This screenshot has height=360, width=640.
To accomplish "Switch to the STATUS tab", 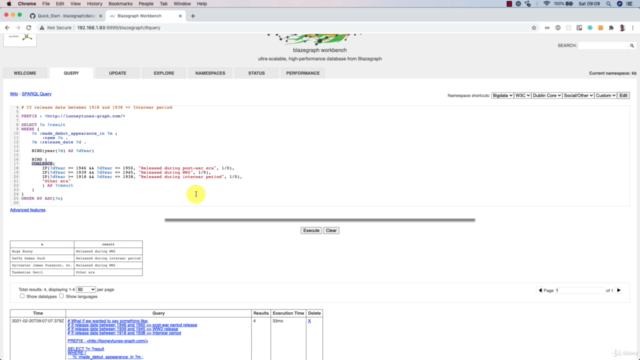I will tap(256, 73).
